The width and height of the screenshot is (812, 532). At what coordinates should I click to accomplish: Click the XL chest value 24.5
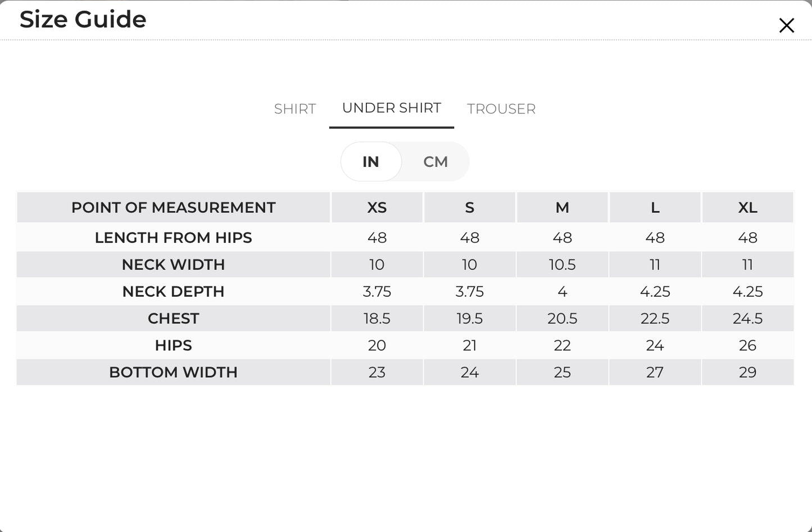point(748,319)
